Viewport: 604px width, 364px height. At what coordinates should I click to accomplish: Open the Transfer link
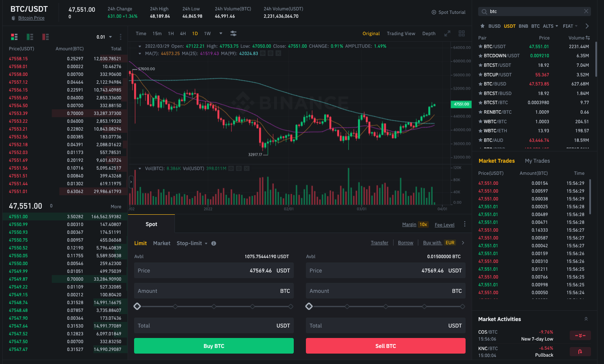tap(379, 243)
